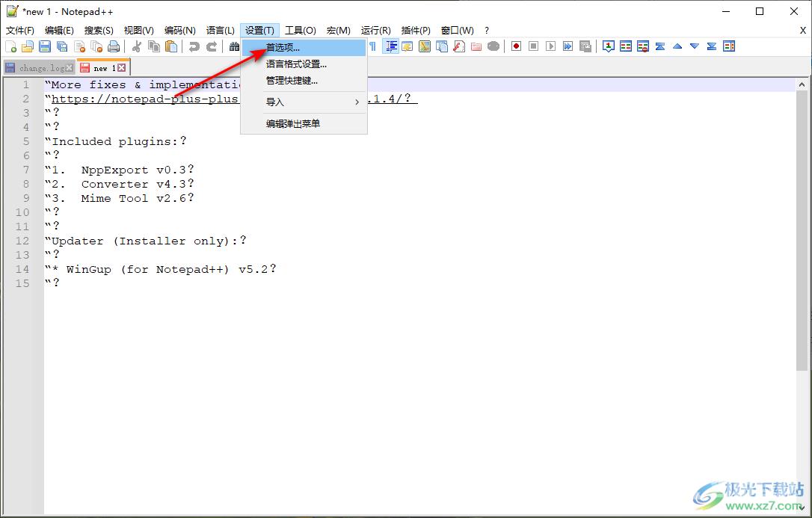Image resolution: width=812 pixels, height=518 pixels.
Task: Click the Set as First to Compare icon
Action: (x=609, y=46)
